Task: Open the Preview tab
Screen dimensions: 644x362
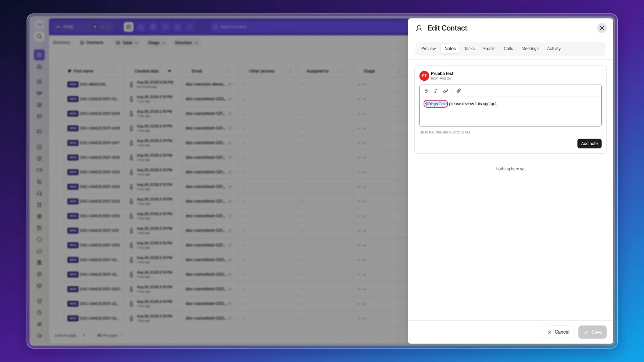Action: [x=428, y=49]
